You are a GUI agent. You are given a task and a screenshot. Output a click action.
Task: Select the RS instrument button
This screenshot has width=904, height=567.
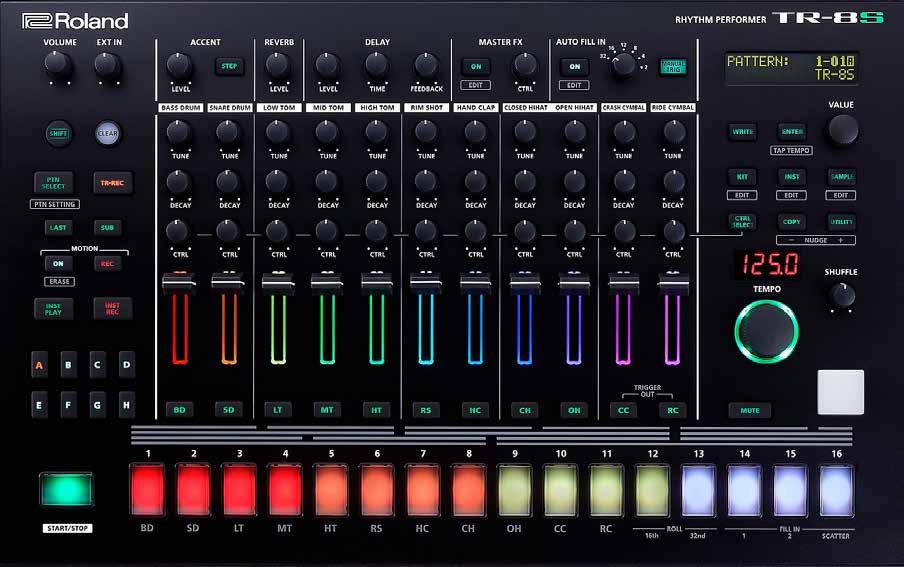(425, 410)
